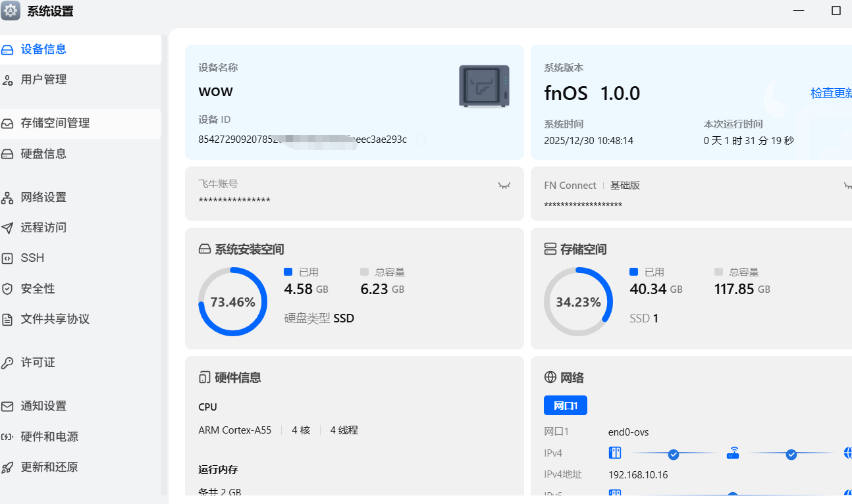Click the 73.46% system space usage ring
Screen dimensions: 852x504
233,302
